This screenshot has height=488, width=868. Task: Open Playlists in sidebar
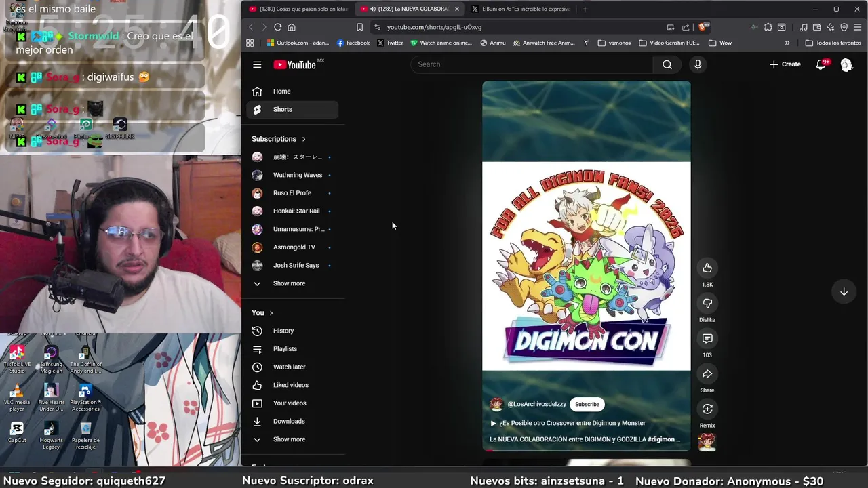click(293, 349)
